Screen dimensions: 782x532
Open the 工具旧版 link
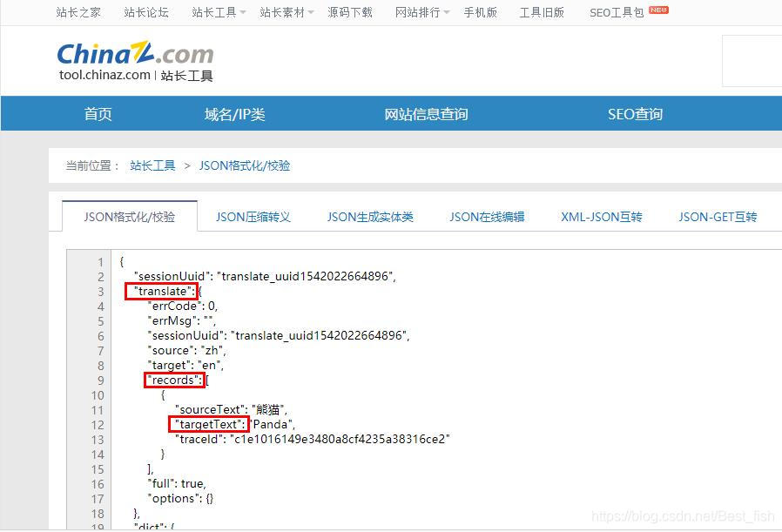click(542, 12)
